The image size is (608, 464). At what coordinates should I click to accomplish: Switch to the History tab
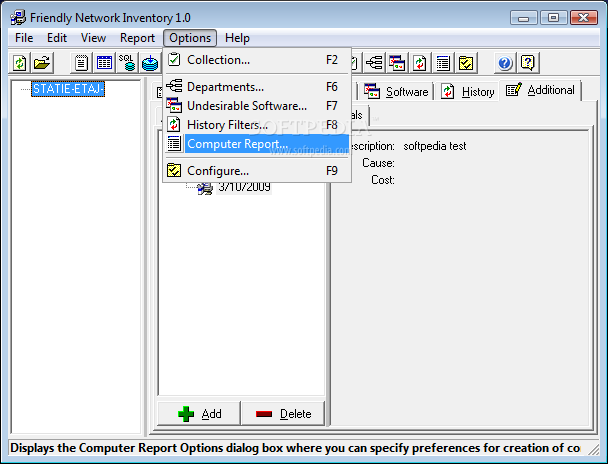pyautogui.click(x=468, y=91)
